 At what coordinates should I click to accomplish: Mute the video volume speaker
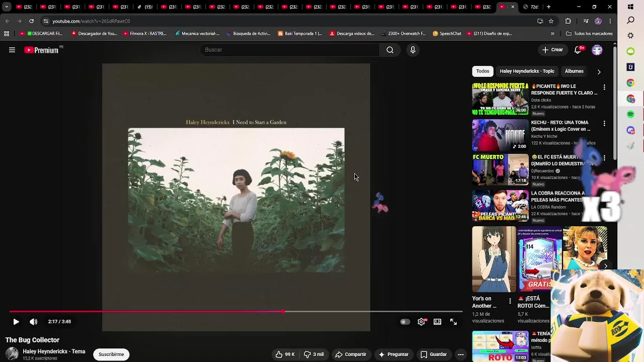click(x=33, y=322)
